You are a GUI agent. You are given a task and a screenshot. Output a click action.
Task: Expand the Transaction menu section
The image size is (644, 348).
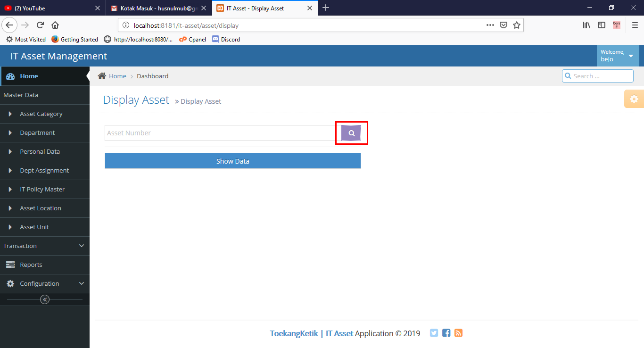coord(45,246)
